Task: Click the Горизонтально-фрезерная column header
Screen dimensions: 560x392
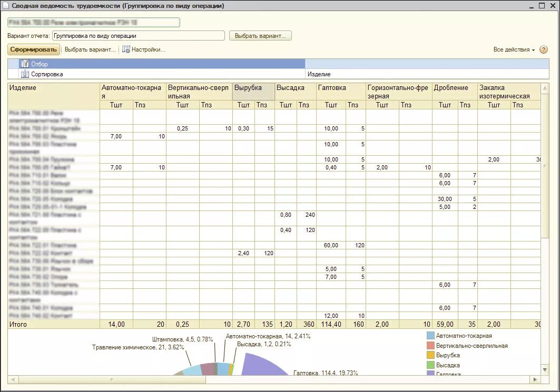Action: [399, 92]
